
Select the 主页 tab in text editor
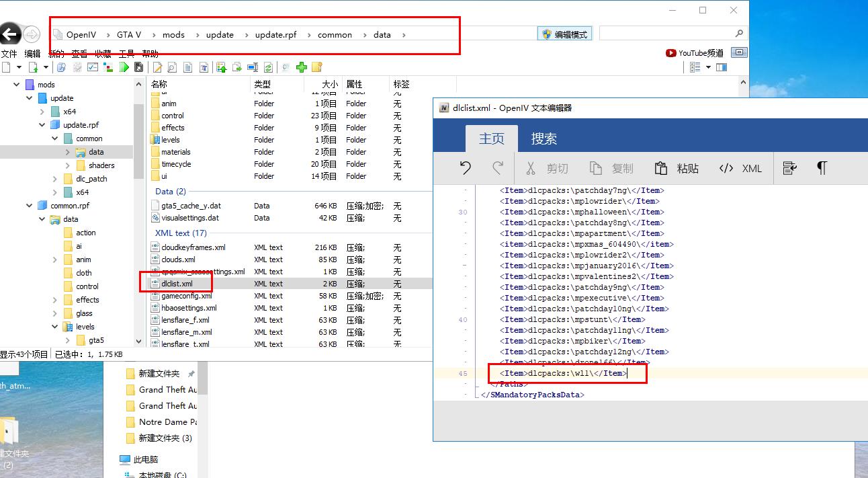click(492, 138)
